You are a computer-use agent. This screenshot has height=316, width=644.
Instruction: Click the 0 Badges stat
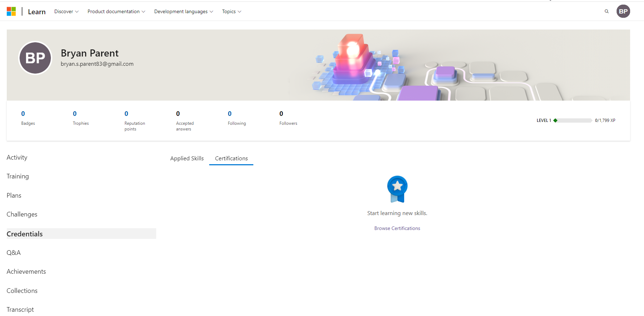[x=28, y=118]
